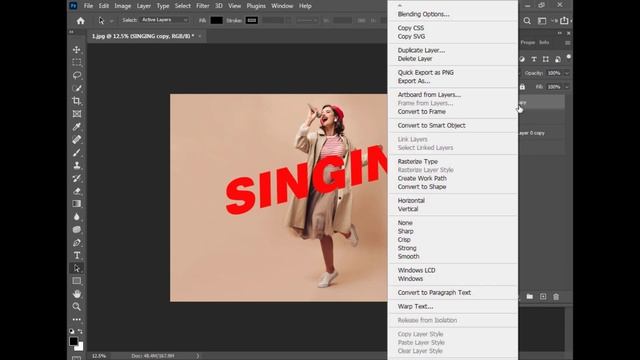The width and height of the screenshot is (640, 360).
Task: Open the Filter menu
Action: [202, 6]
